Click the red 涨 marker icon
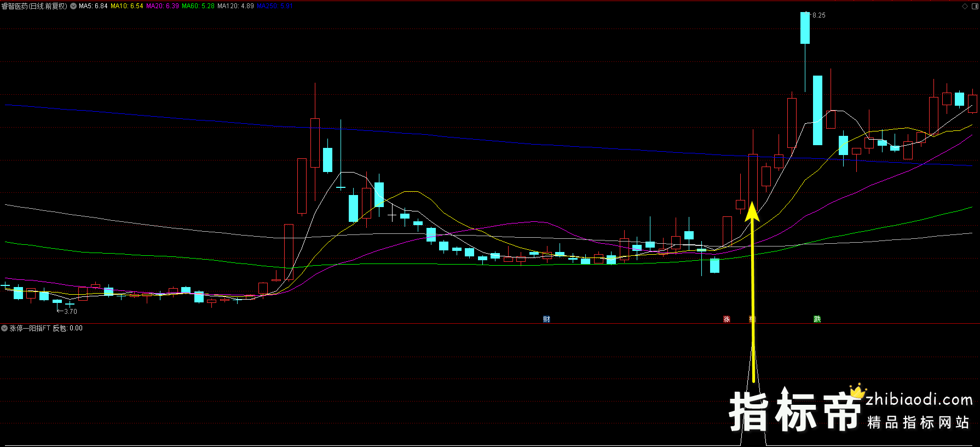The height and width of the screenshot is (447, 980). (727, 319)
